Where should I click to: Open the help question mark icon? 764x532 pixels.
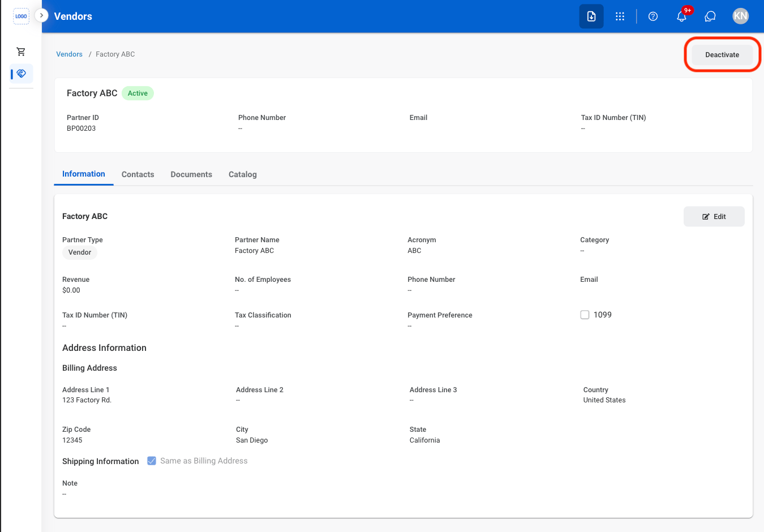pos(653,16)
